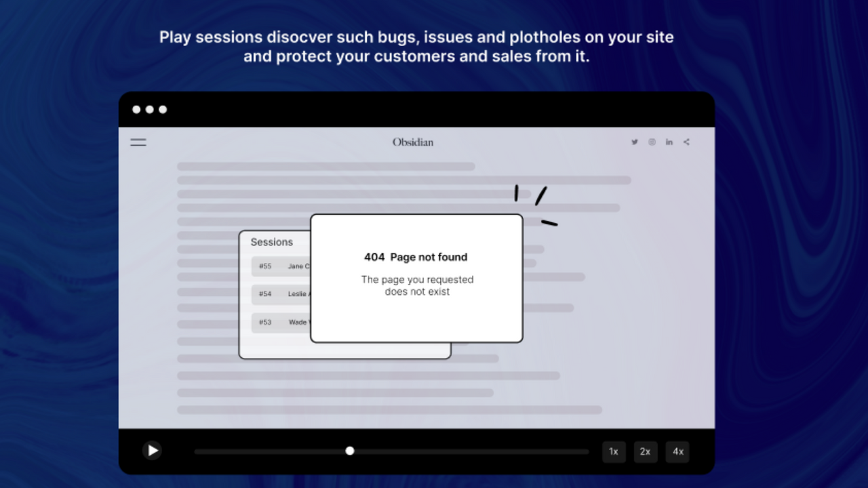Click the LinkedIn icon in the header
The width and height of the screenshot is (868, 488).
[x=669, y=142]
